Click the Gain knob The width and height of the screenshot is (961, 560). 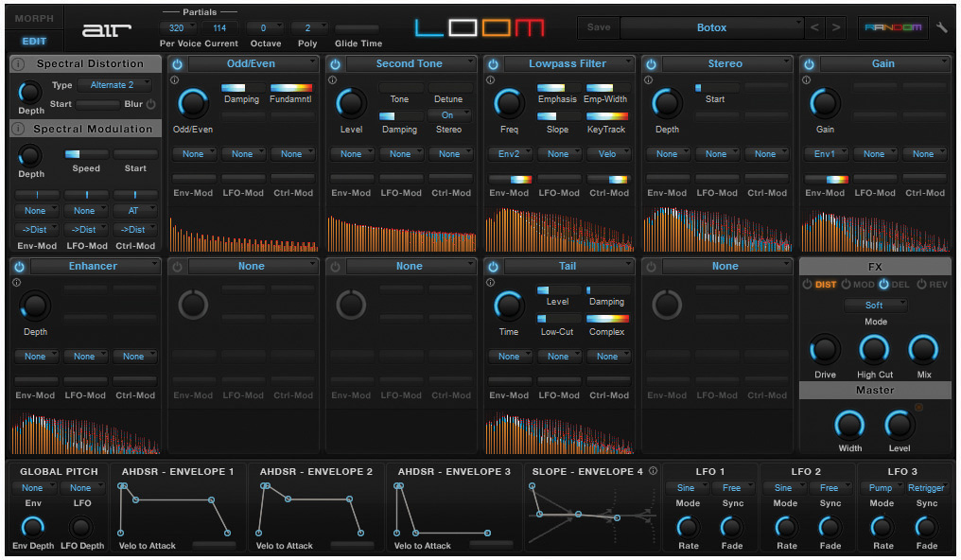pos(825,103)
